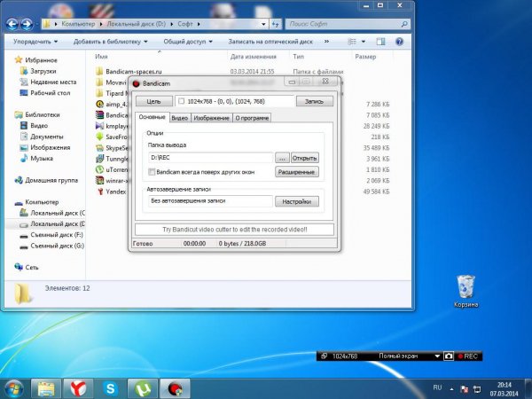532x399 pixels.
Task: Click the Цель button in Bandicam
Action: pos(154,101)
